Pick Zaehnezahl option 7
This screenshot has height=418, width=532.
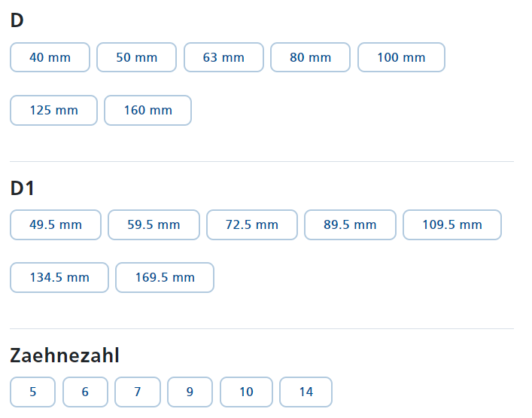[x=138, y=392]
